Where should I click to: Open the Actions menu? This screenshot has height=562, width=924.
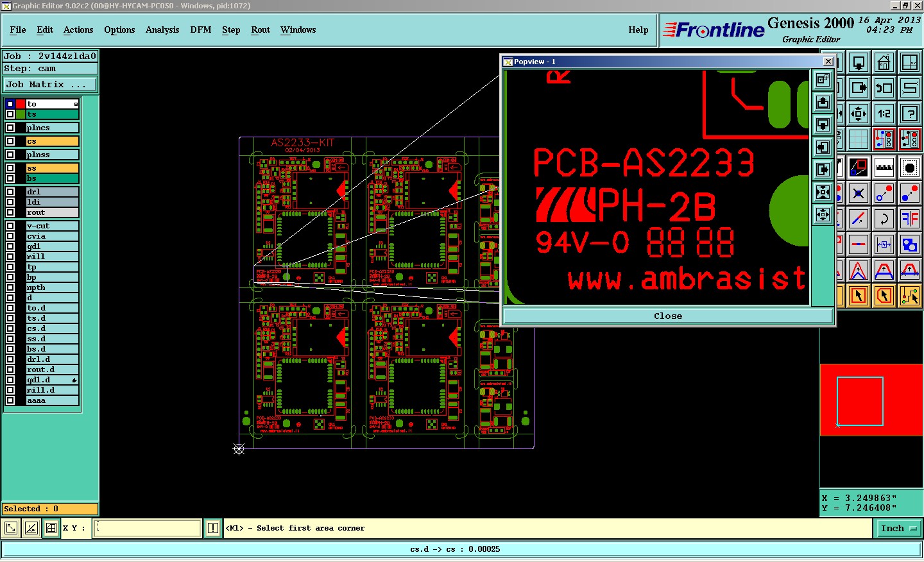tap(78, 30)
